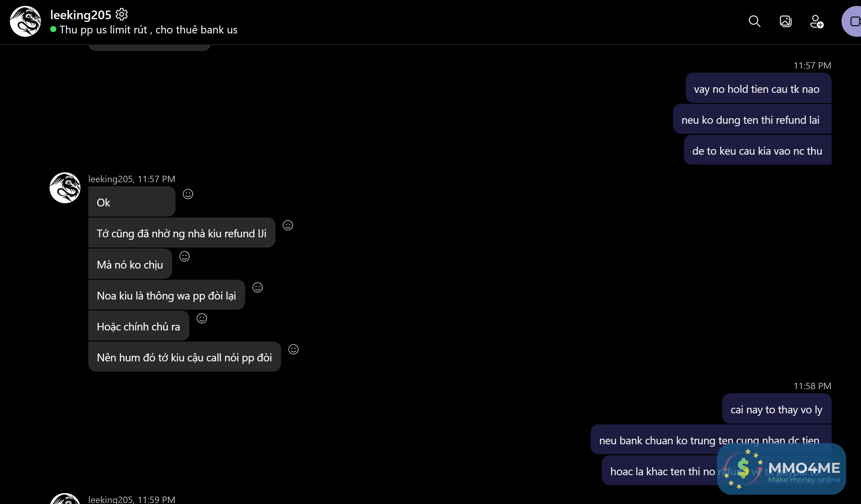Start a video call with leeking205
861x504 pixels.
click(854, 21)
